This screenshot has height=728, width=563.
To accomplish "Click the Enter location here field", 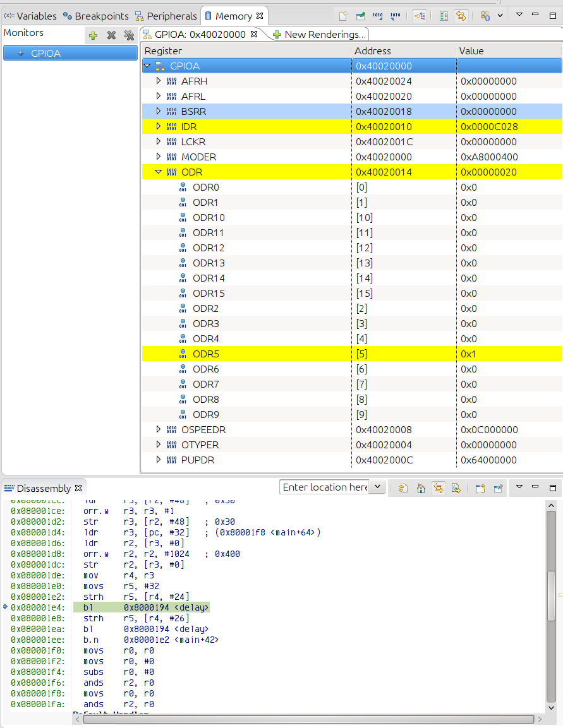I will click(325, 487).
